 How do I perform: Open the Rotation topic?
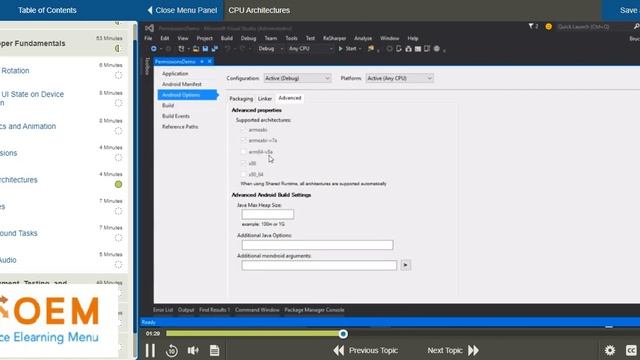pyautogui.click(x=15, y=71)
